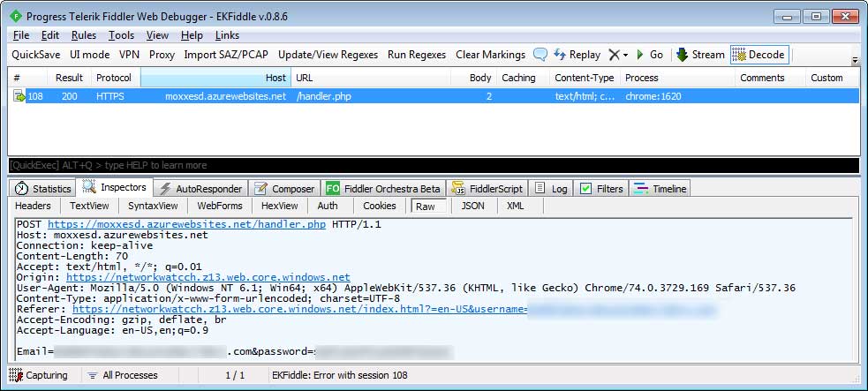Switch to Headers inspector
This screenshot has height=391, width=868.
[33, 206]
